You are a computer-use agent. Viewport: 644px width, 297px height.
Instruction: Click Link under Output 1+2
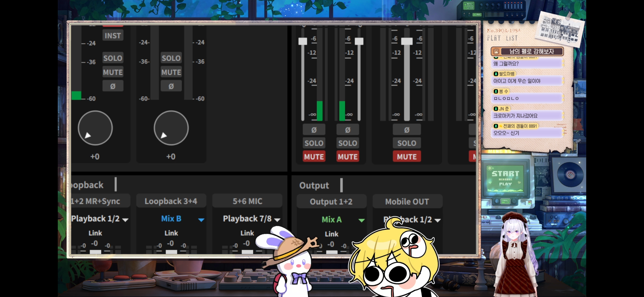pos(331,234)
